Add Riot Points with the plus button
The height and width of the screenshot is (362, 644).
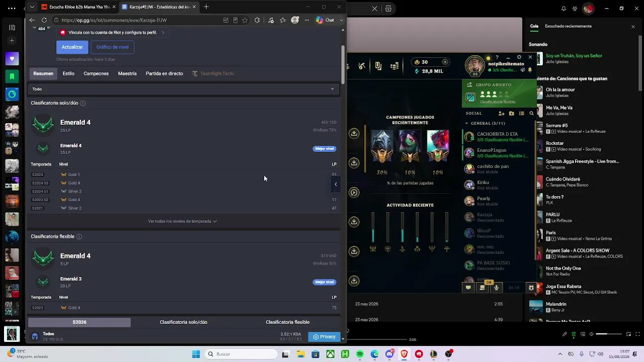point(445,62)
